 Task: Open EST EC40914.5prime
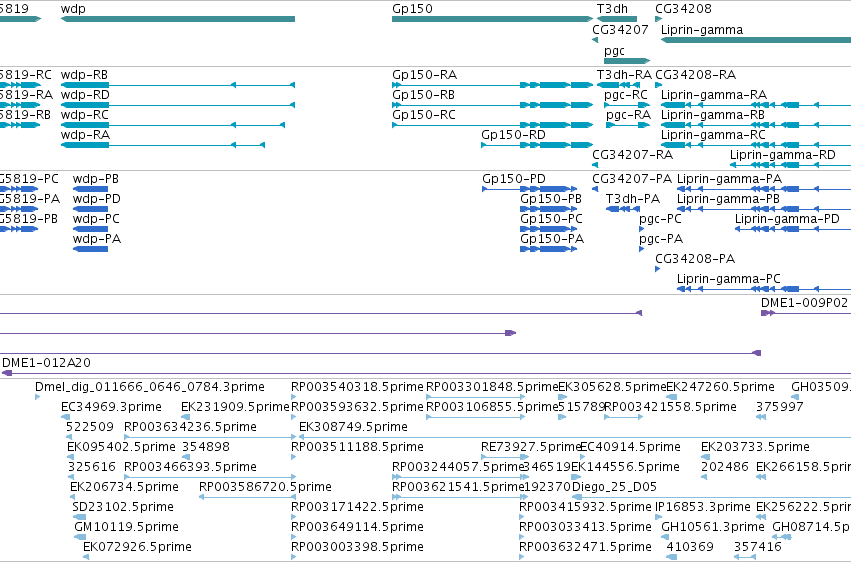tap(630, 448)
